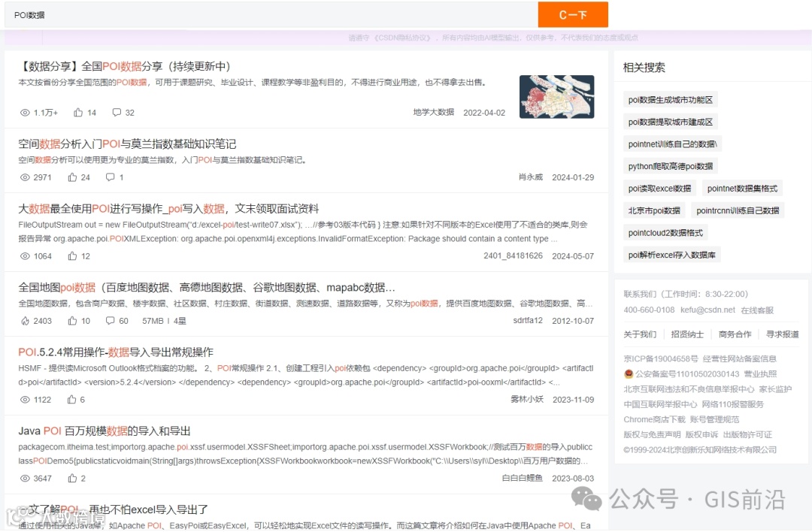Open the article POI.5.2.4常用操作-数据导入导出常规操作
This screenshot has height=532, width=812.
(x=116, y=352)
